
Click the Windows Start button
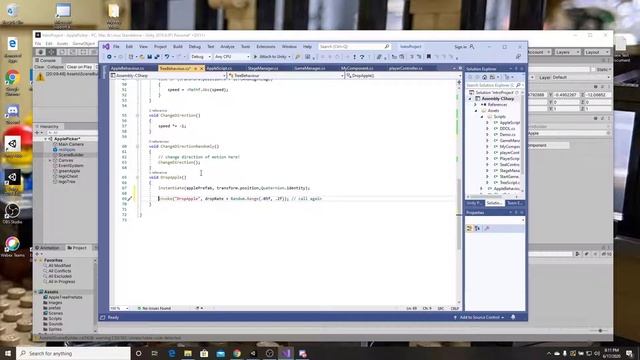coord(8,353)
